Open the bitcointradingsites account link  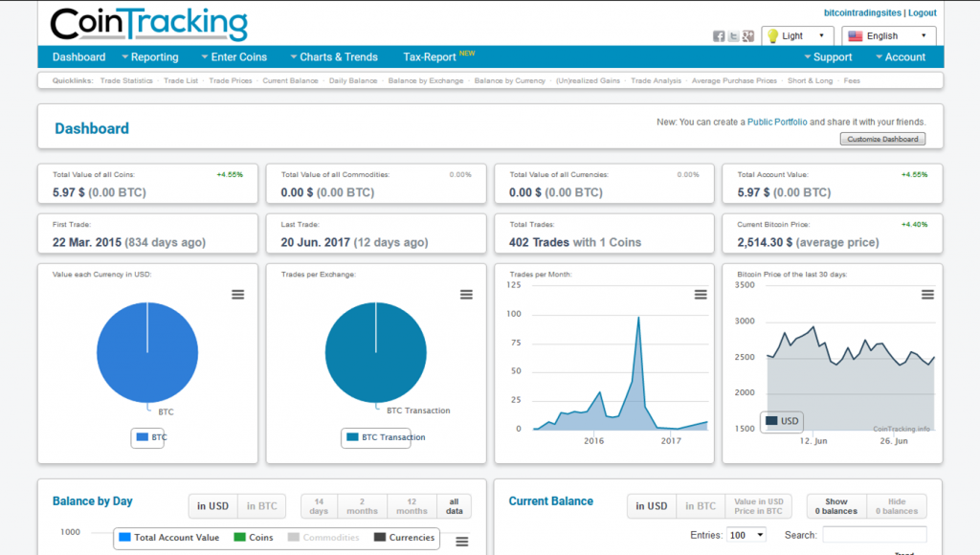(x=862, y=12)
